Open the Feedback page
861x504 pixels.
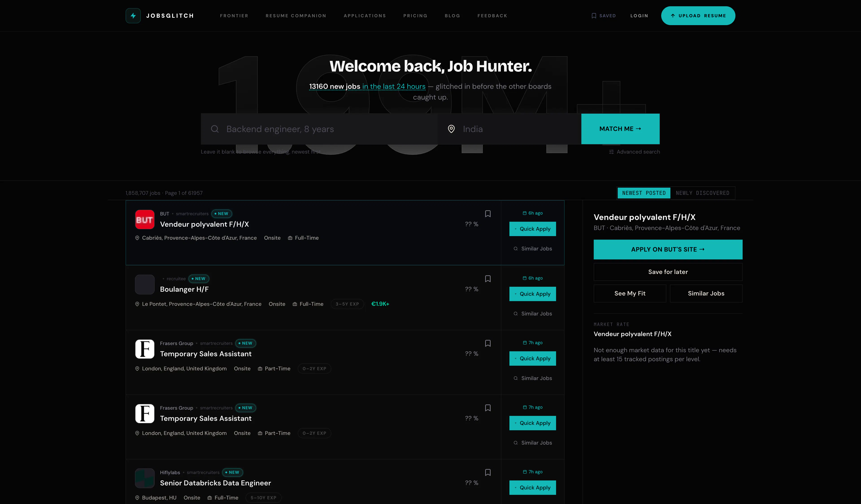[x=492, y=16]
